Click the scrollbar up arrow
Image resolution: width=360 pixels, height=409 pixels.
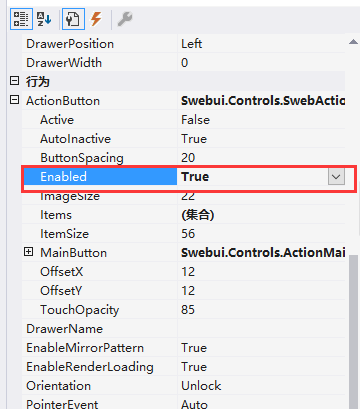coord(353,42)
